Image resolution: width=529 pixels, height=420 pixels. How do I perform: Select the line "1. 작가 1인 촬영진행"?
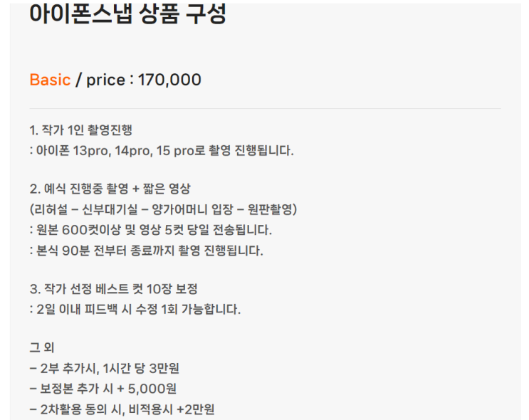80,131
